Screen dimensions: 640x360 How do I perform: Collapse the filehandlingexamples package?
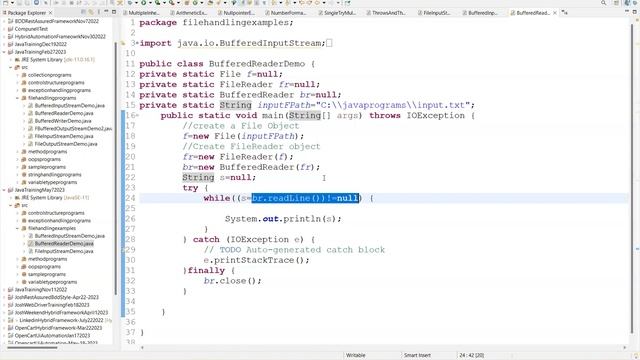[x=18, y=229]
